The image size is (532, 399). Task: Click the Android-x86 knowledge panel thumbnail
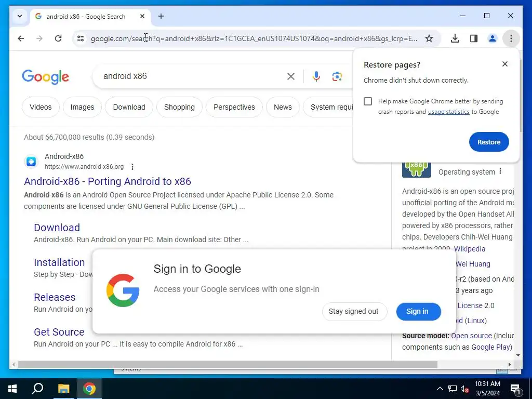[x=416, y=170]
